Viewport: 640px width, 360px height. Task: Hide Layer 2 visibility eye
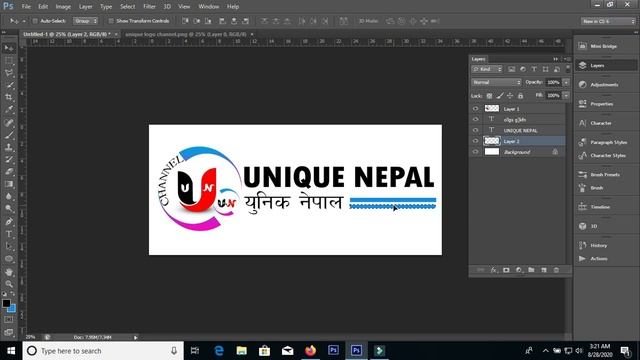tap(475, 141)
